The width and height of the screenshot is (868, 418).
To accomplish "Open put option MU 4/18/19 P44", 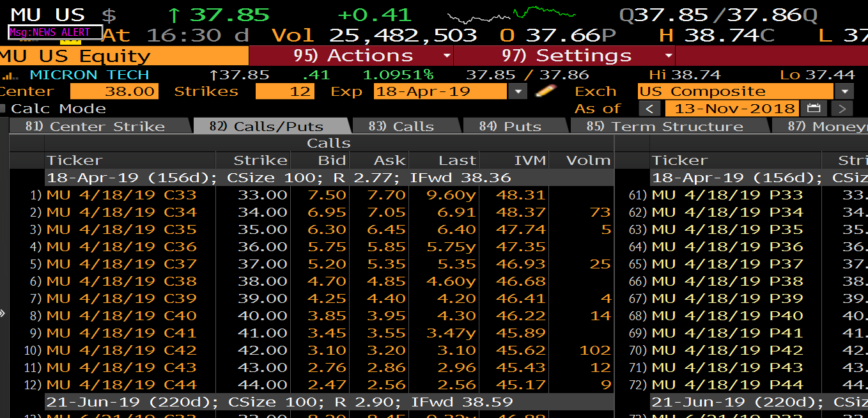I will [727, 384].
